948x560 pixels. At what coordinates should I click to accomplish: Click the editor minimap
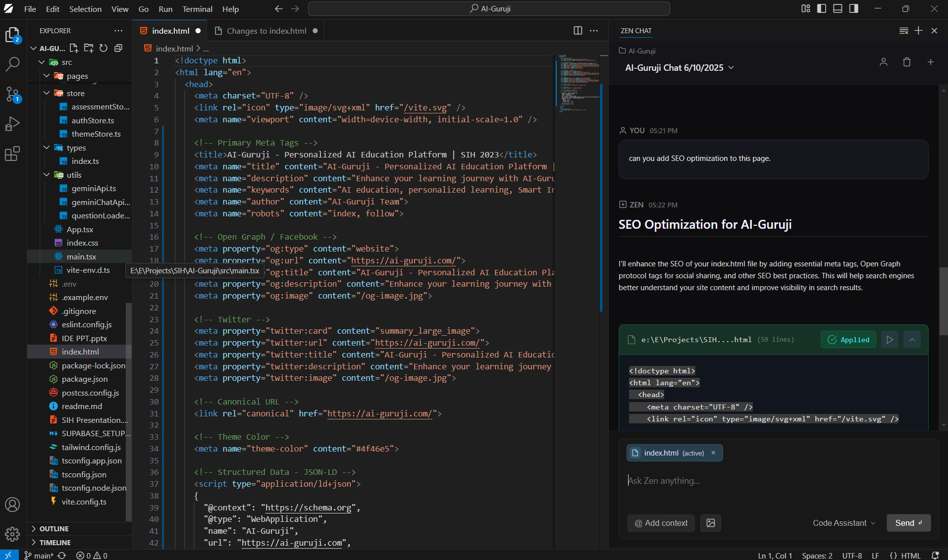[579, 84]
